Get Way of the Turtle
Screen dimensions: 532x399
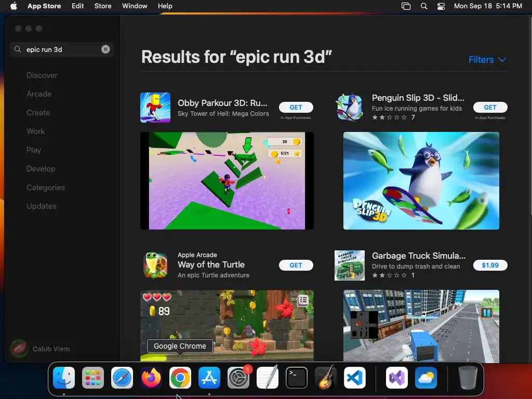[296, 265]
